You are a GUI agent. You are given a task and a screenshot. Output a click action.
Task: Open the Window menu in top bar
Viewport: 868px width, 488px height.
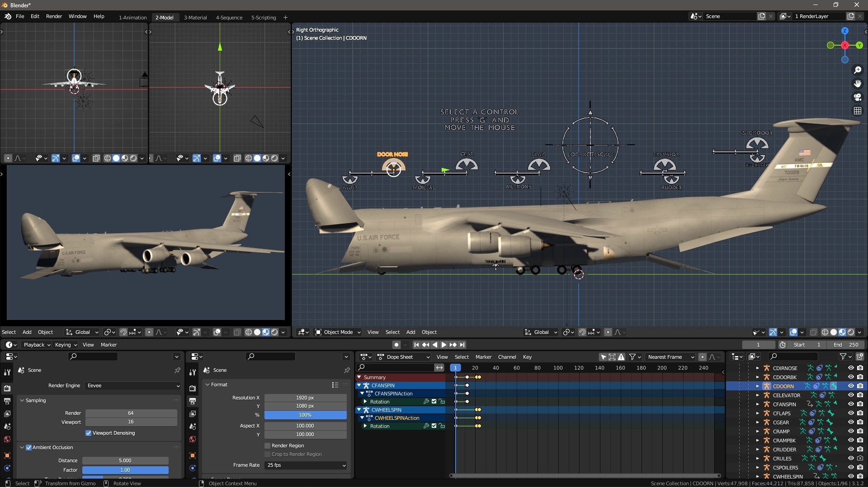(x=77, y=16)
